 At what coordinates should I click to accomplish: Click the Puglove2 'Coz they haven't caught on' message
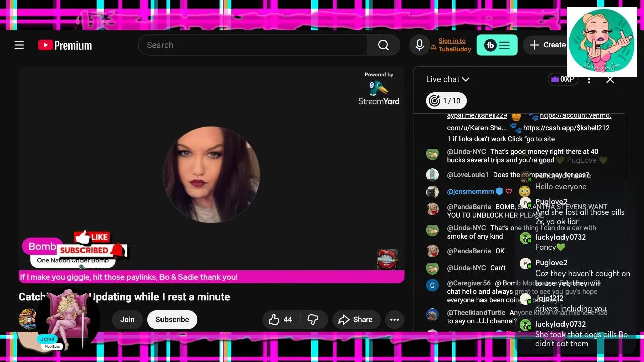pyautogui.click(x=575, y=273)
